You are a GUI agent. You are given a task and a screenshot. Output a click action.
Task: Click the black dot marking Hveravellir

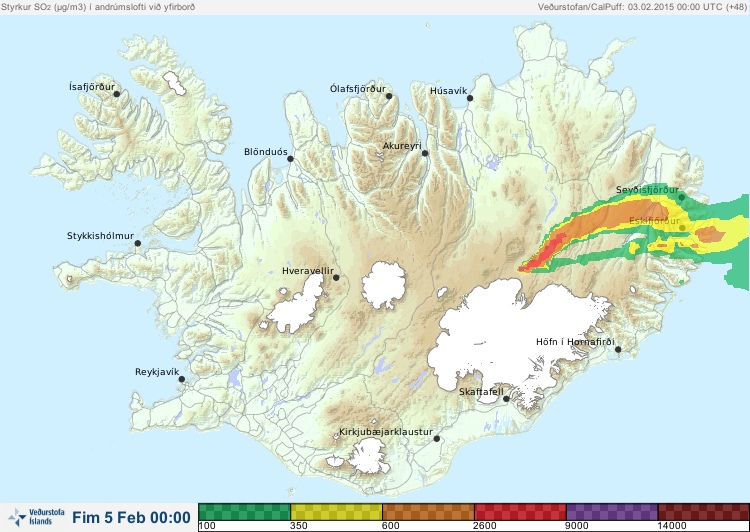[x=336, y=277]
